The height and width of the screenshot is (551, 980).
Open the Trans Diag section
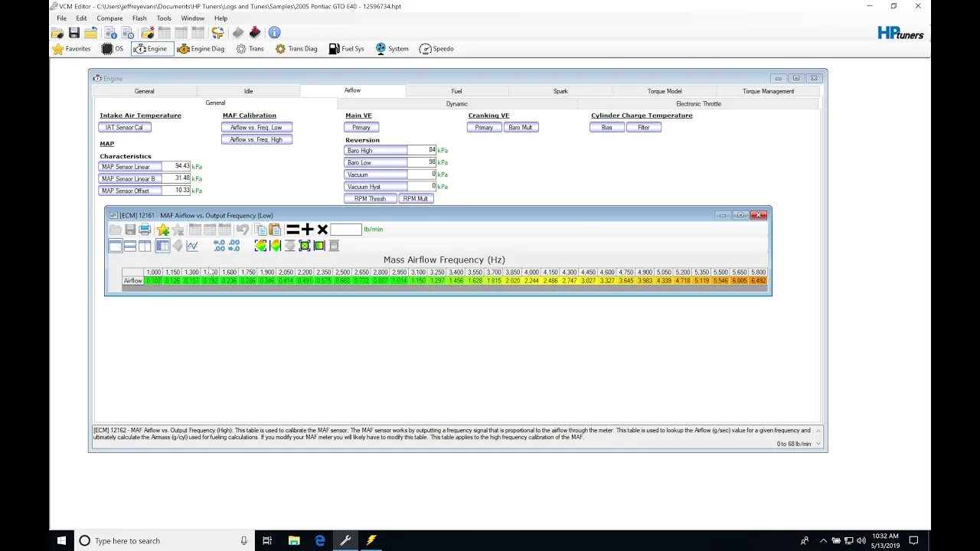(296, 49)
